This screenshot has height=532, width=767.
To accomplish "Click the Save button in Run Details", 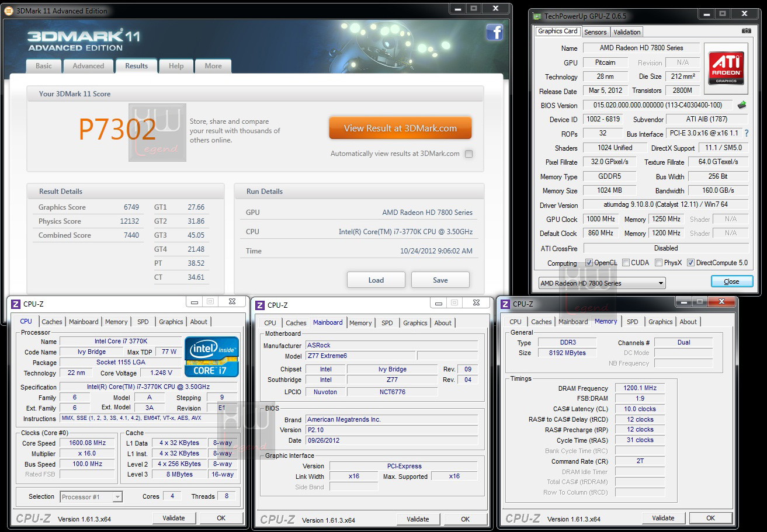I will [440, 280].
